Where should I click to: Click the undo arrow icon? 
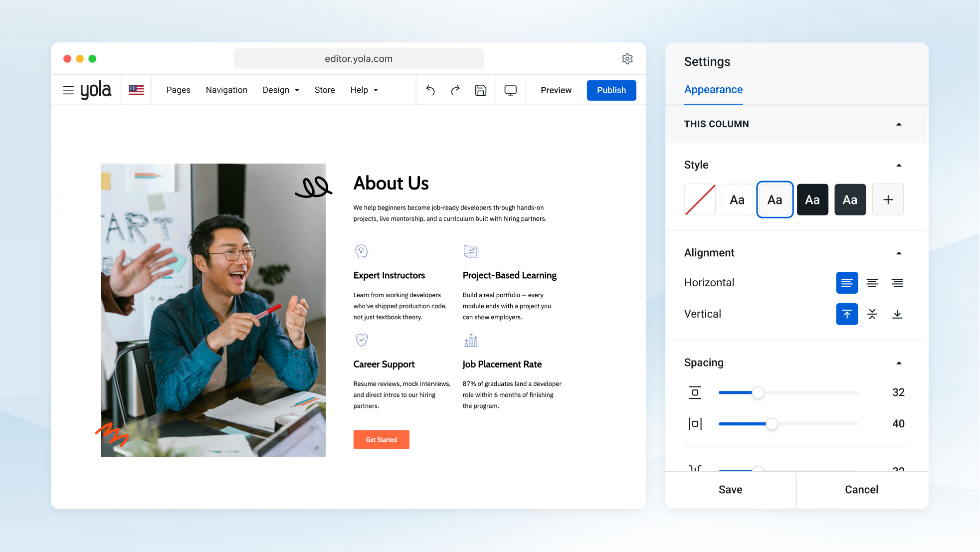coord(430,90)
